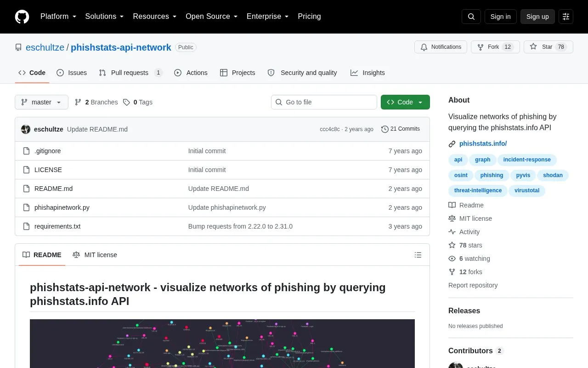
Task: Expand the Resources menu
Action: [x=155, y=17]
